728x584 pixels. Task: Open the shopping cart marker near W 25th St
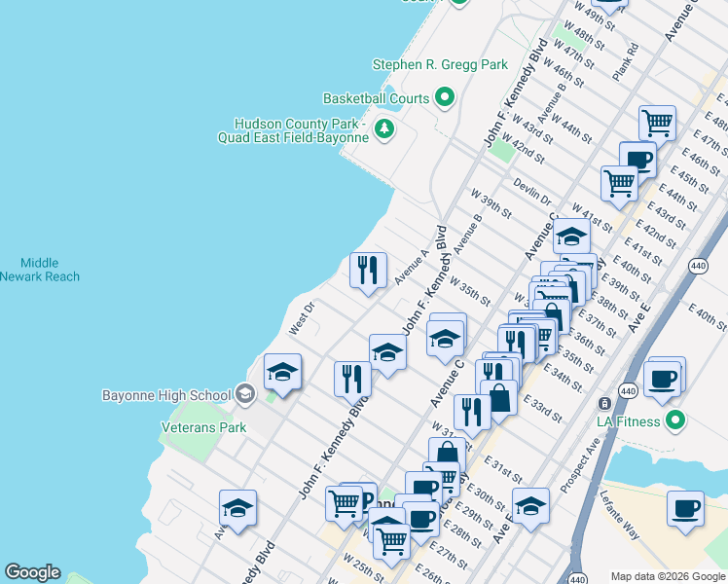click(x=391, y=542)
